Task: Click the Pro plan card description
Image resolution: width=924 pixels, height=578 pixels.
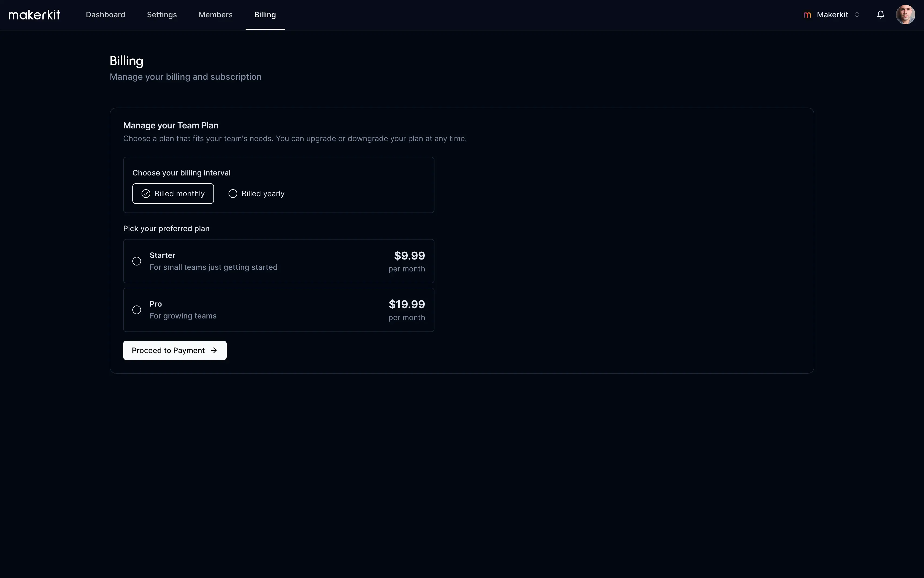Action: pyautogui.click(x=183, y=316)
